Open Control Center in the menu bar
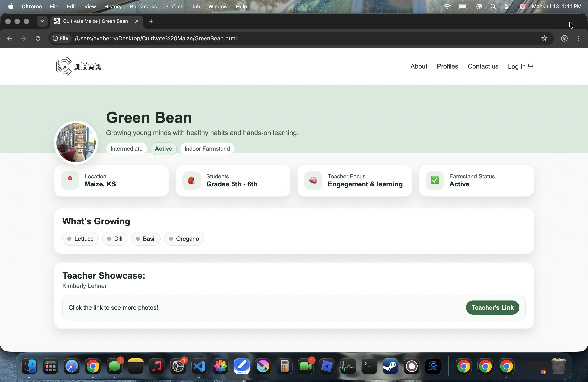This screenshot has height=382, width=588. point(508,6)
